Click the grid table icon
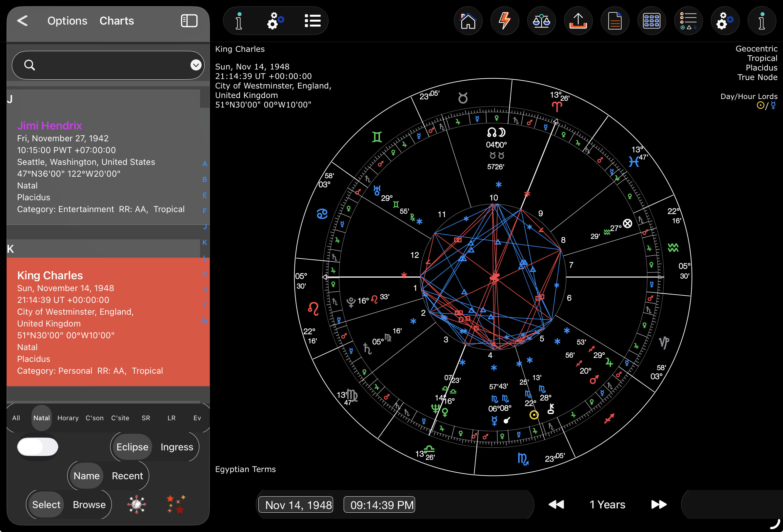The height and width of the screenshot is (532, 783). tap(651, 21)
